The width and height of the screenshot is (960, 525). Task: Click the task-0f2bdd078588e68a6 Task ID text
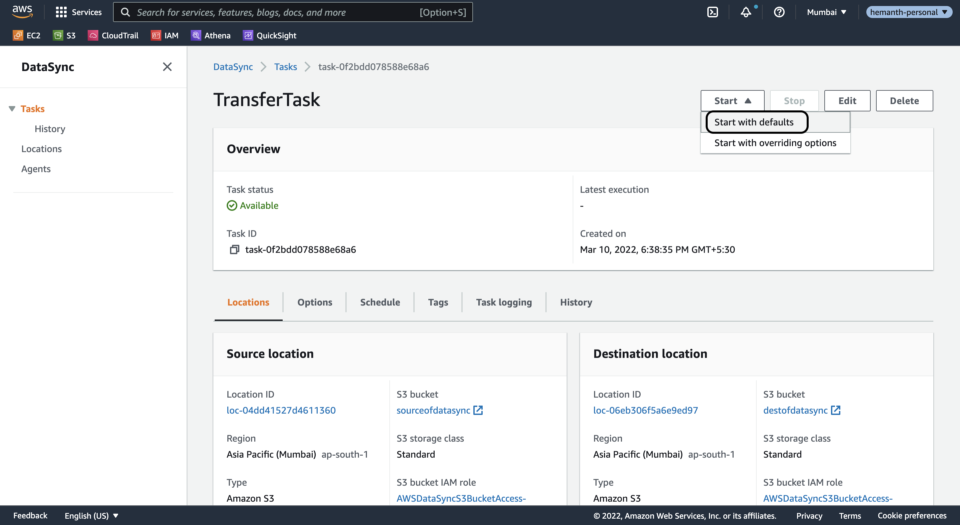301,250
